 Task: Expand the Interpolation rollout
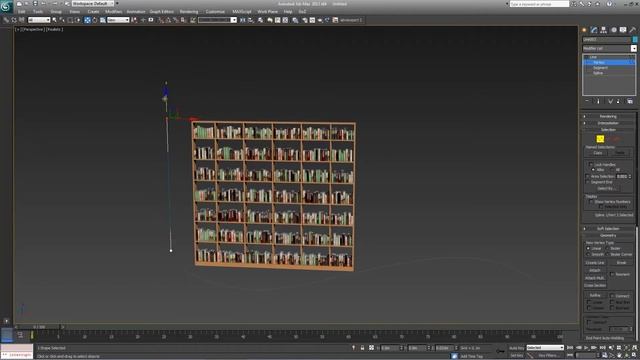coord(608,123)
